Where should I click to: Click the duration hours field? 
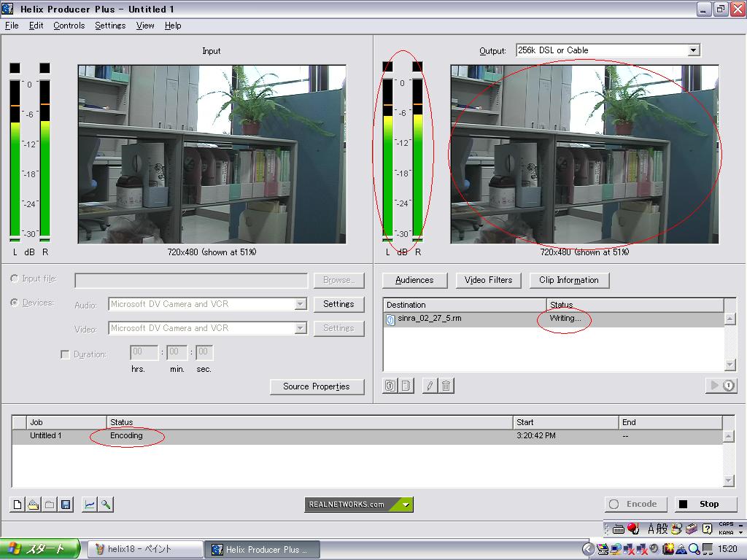[x=144, y=353]
